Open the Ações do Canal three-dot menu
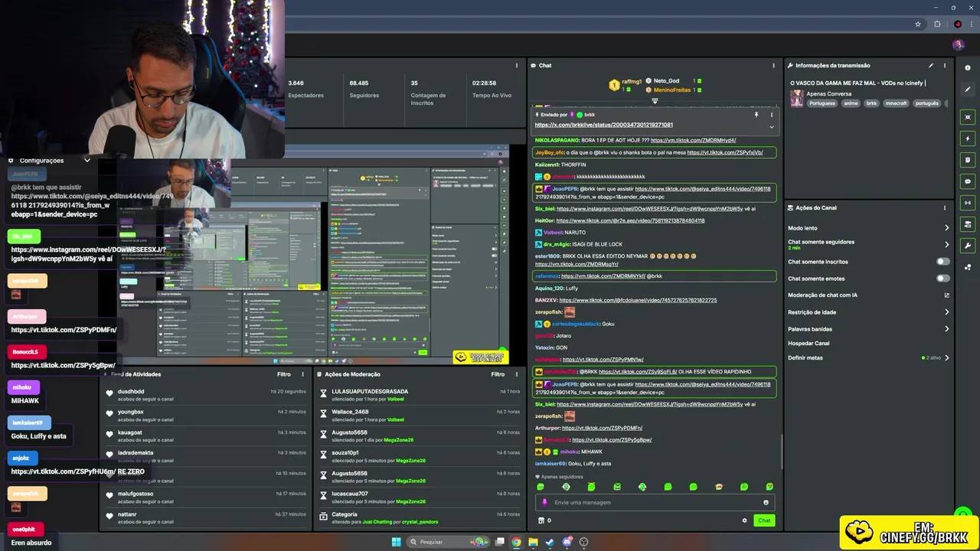980x551 pixels. (x=945, y=207)
